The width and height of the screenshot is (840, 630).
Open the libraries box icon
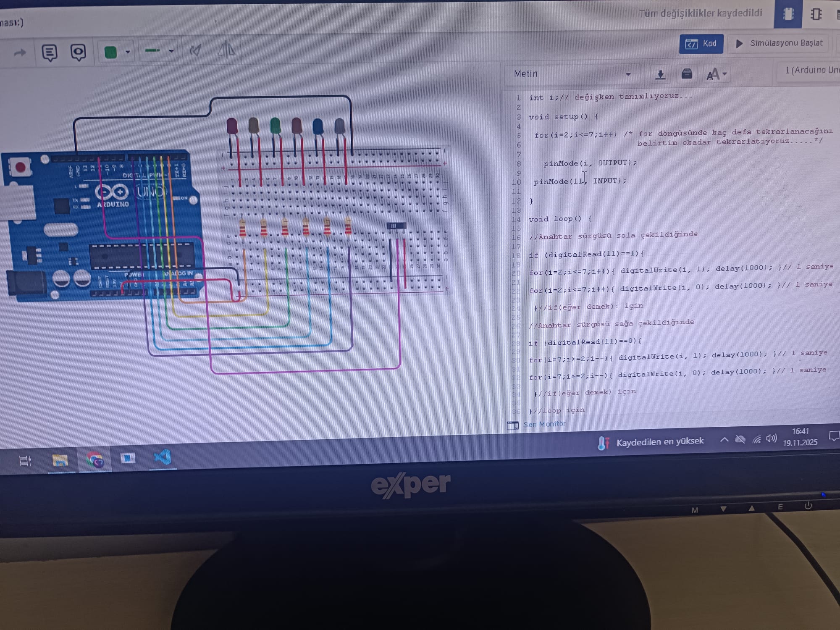click(687, 74)
